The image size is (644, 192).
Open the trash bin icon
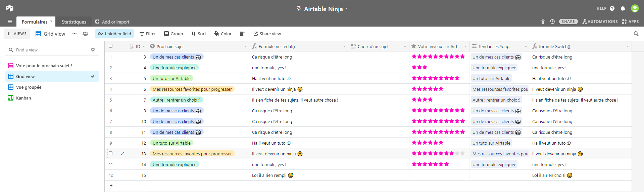543,22
